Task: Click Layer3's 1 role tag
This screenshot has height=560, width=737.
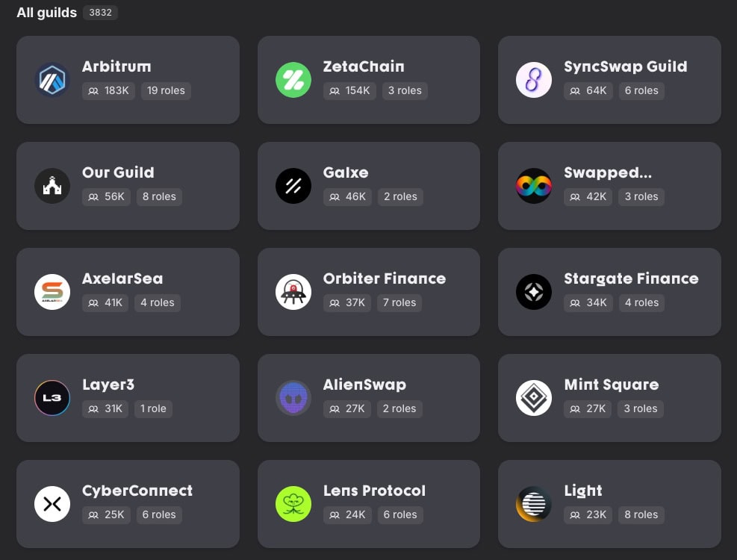Action: point(153,408)
